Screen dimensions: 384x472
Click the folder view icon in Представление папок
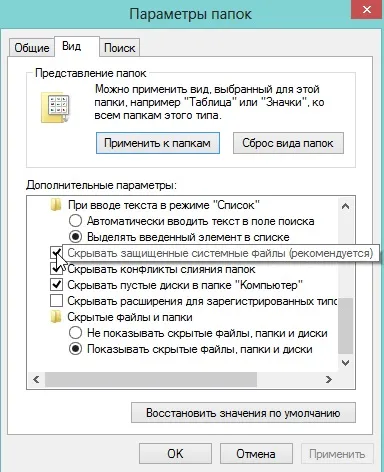[56, 107]
